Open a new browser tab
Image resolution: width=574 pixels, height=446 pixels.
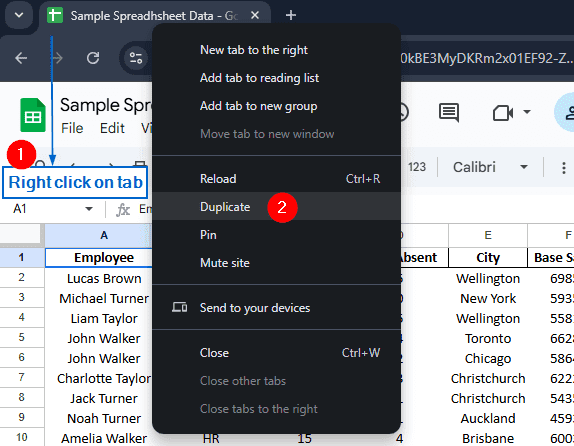291,15
